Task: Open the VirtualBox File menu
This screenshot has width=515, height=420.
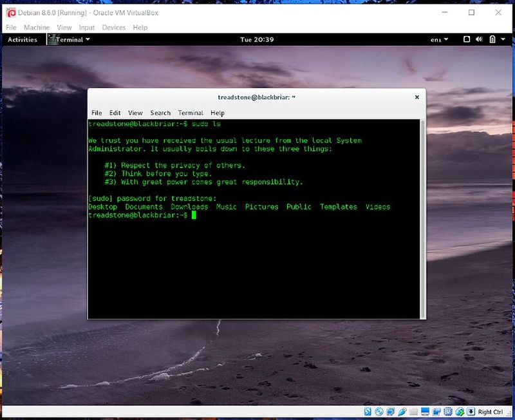Action: [11, 28]
